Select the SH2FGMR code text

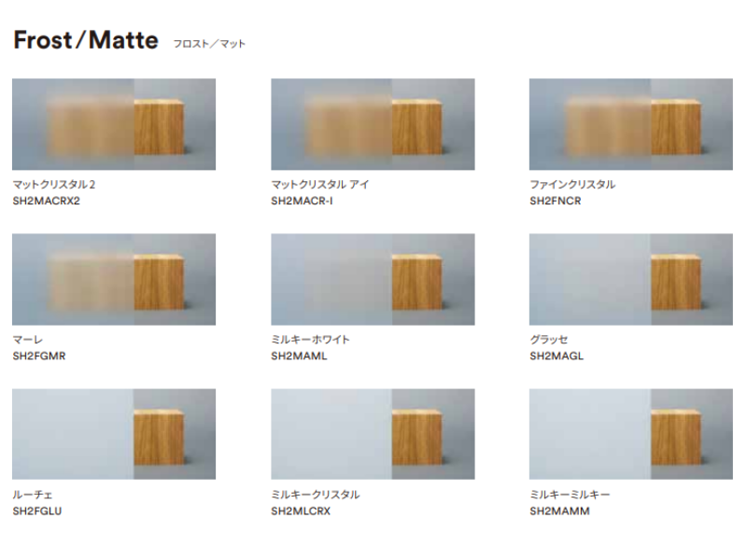[x=39, y=356]
